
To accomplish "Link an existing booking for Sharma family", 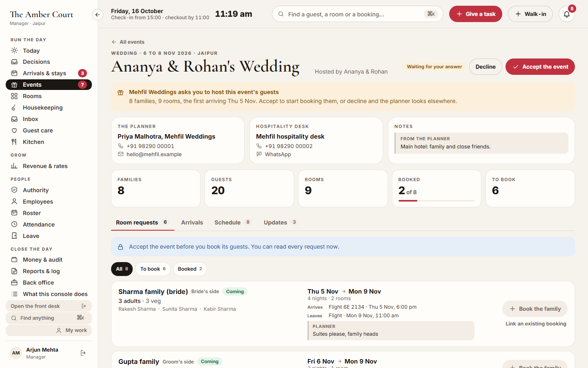I will pos(536,324).
